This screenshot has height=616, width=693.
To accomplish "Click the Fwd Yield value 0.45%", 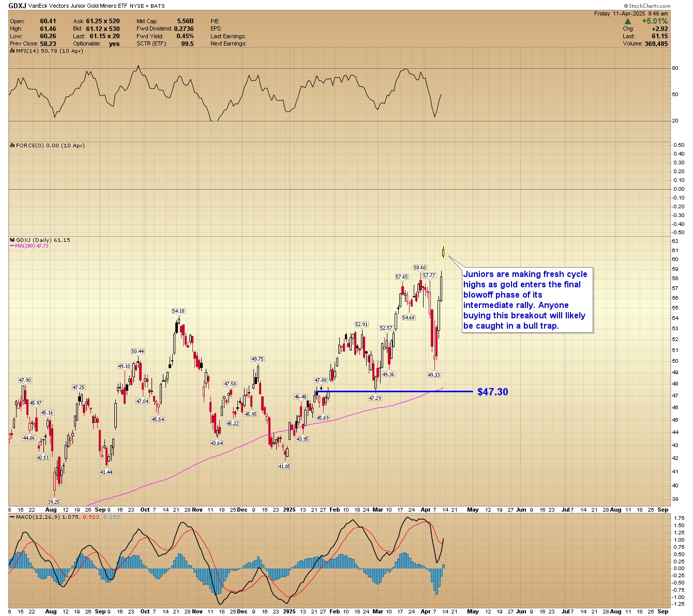I will pyautogui.click(x=185, y=36).
